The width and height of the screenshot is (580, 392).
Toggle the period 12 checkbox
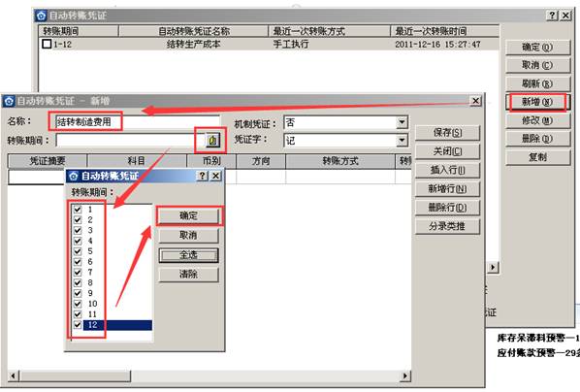(78, 325)
